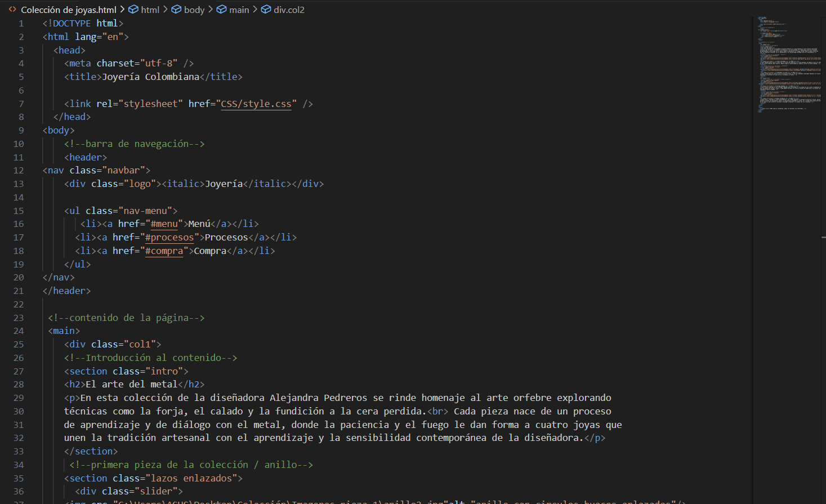The image size is (826, 504).
Task: Click the class="lazos enlazados" attribute
Action: [x=175, y=478]
